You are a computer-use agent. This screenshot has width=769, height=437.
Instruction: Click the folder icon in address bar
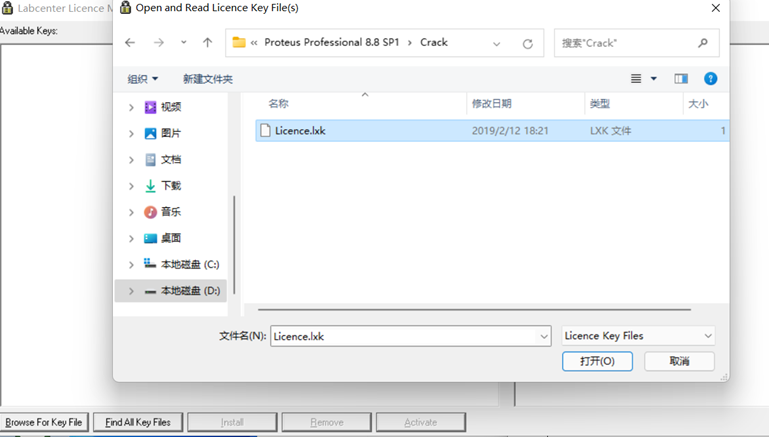[x=239, y=43]
